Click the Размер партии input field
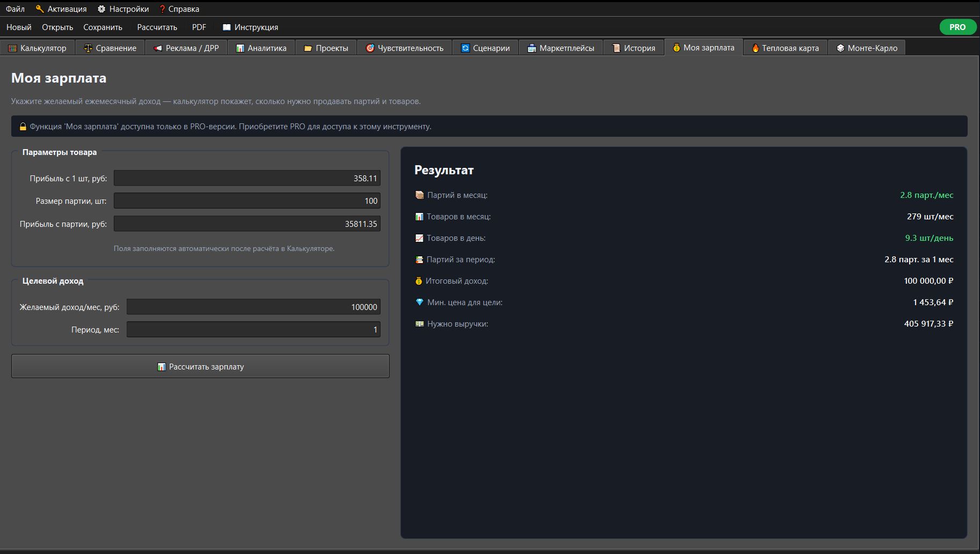 coord(247,201)
